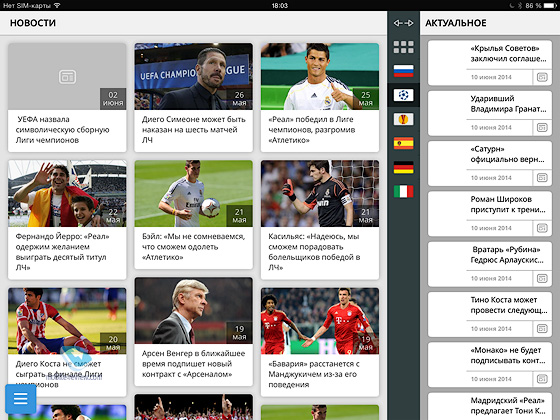
Task: Tap the blue hamburger menu button
Action: click(20, 399)
